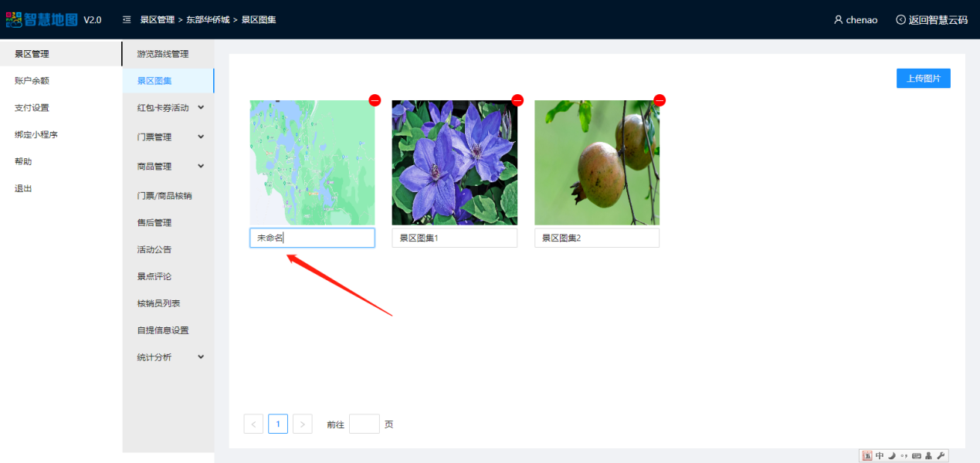Remove the purple flower image

click(x=517, y=100)
